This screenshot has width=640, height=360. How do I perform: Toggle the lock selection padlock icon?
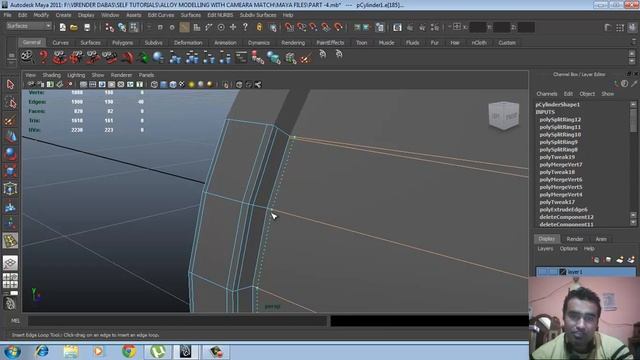point(259,27)
